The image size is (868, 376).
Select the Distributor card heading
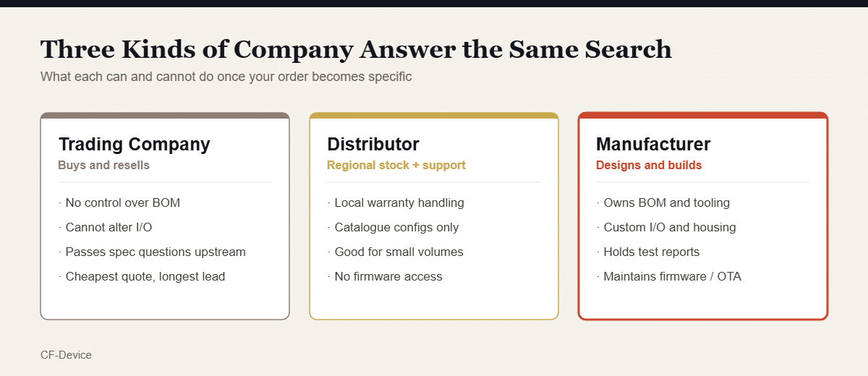coord(373,144)
